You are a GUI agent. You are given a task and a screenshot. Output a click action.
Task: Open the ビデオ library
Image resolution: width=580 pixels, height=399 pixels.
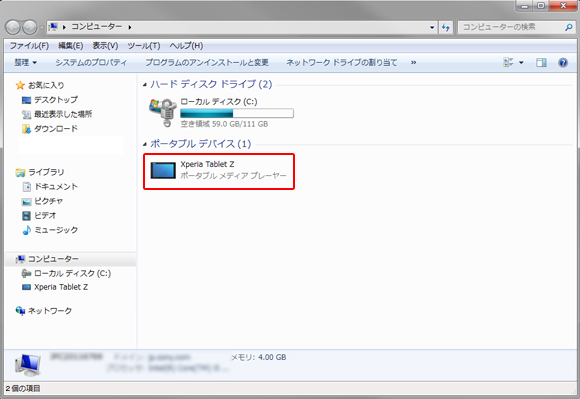click(x=45, y=216)
